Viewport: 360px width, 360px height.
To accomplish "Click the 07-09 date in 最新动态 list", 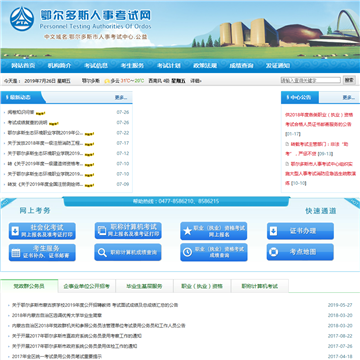I will coord(123,184).
